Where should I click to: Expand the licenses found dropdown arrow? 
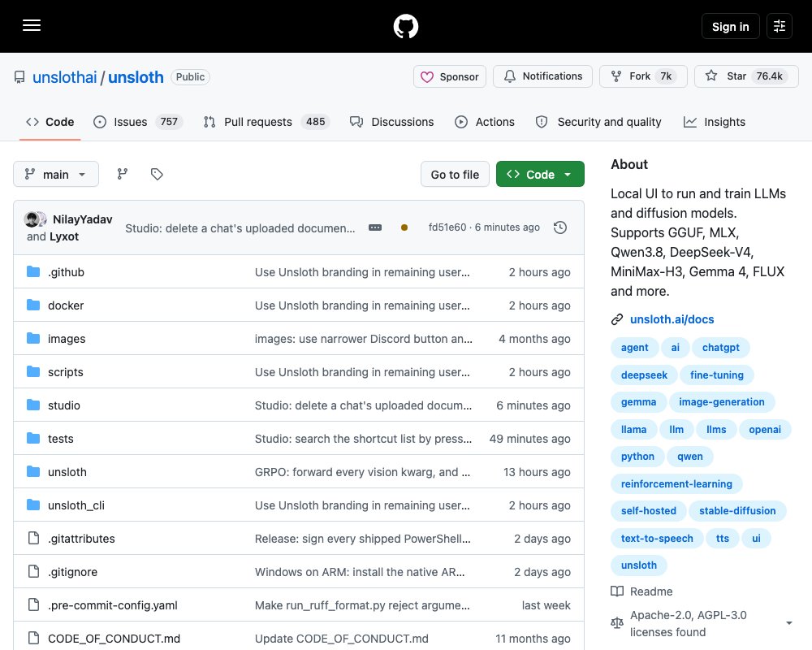pos(788,623)
